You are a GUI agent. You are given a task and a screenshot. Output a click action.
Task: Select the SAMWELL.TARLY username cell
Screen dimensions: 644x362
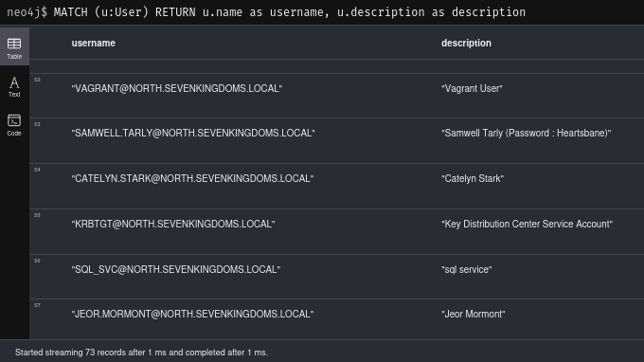[193, 133]
